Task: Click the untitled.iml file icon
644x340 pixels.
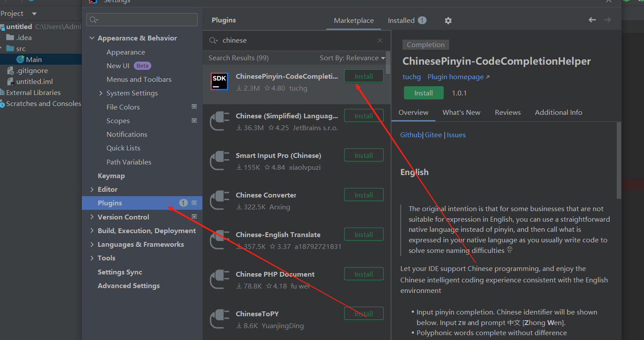Action: click(11, 81)
